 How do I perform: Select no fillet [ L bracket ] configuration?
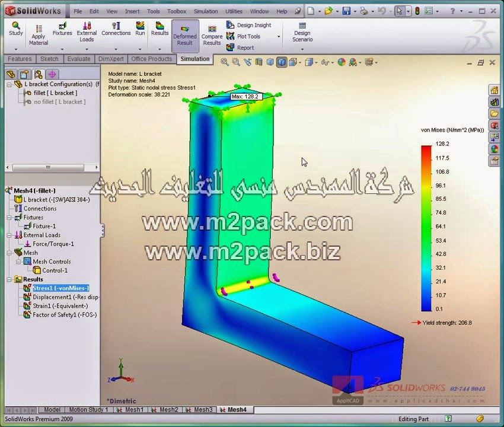[59, 102]
